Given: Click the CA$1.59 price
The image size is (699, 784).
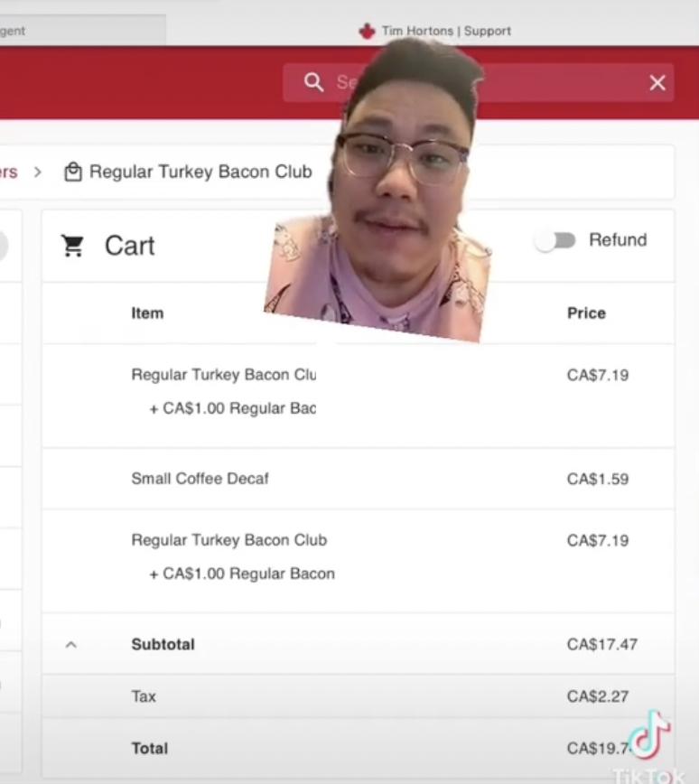Looking at the screenshot, I should (598, 479).
